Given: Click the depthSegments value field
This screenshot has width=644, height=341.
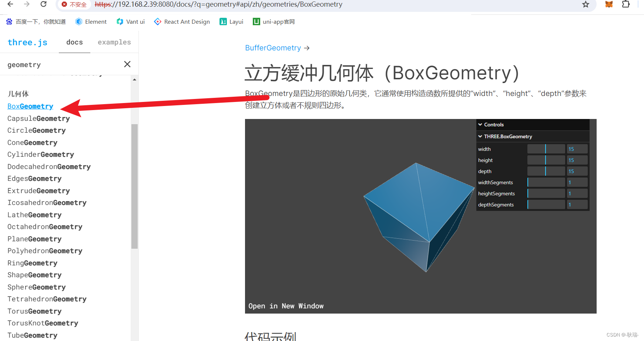Looking at the screenshot, I should 577,205.
